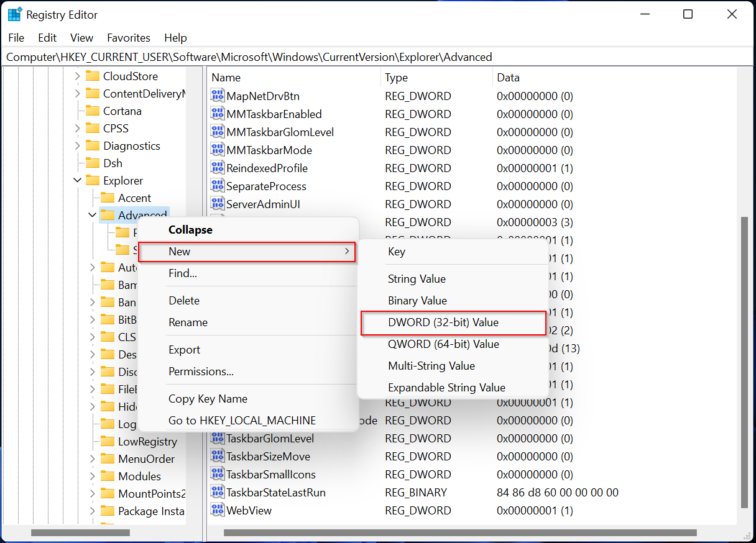756x543 pixels.
Task: Choose Find... in the context menu
Action: click(x=248, y=273)
